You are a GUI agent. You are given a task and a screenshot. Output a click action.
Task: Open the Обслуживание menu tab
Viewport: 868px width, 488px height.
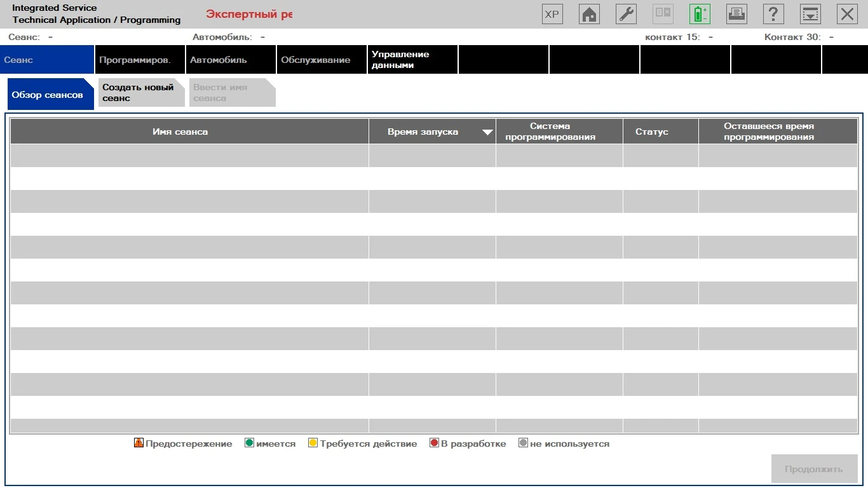tap(322, 60)
